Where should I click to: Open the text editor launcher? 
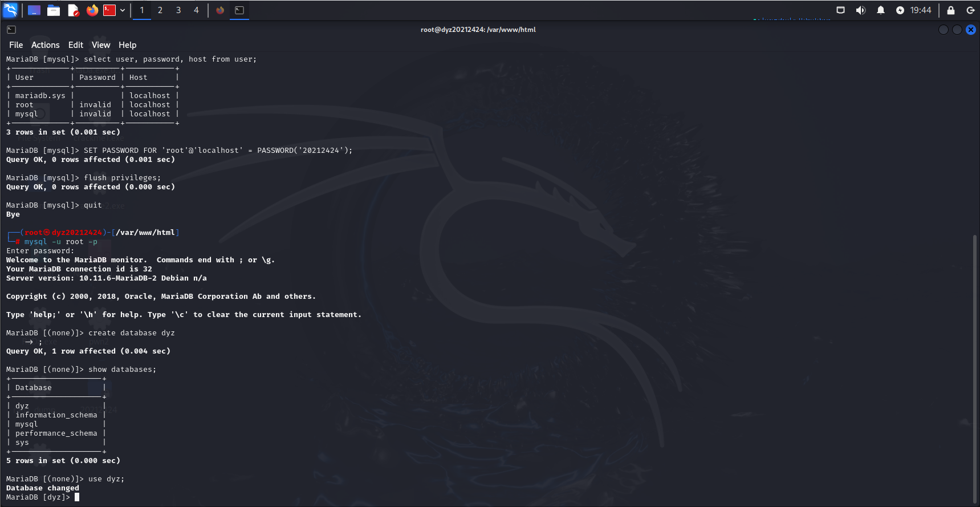73,10
